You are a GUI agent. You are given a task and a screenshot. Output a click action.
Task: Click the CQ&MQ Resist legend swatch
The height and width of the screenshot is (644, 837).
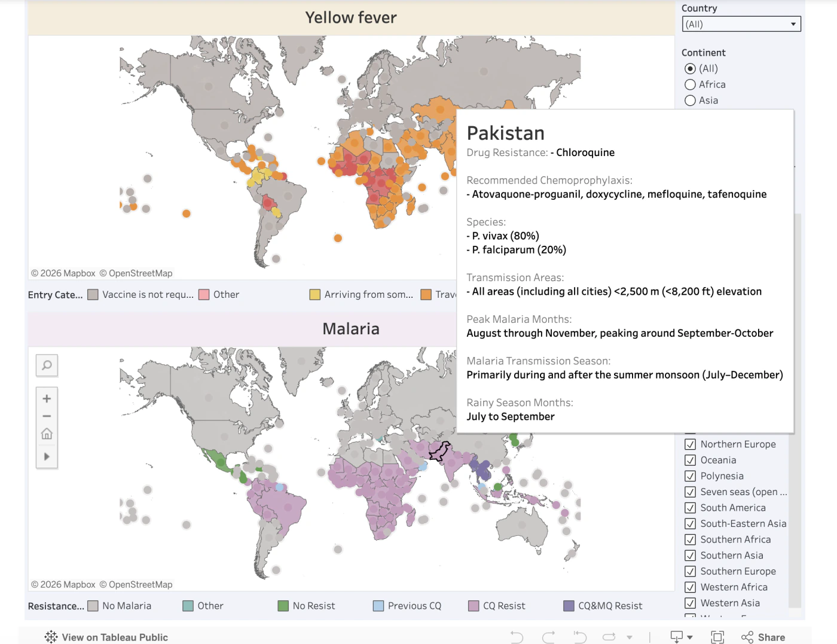pyautogui.click(x=569, y=606)
